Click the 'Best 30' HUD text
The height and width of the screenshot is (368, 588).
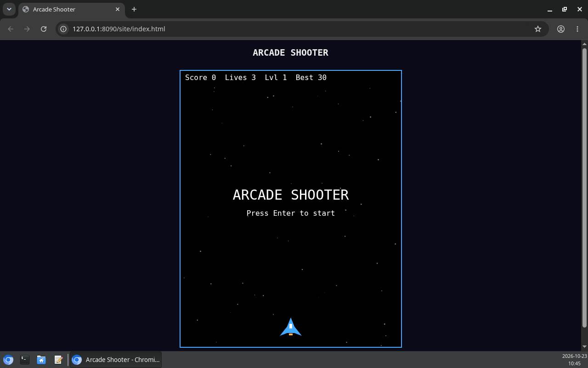311,77
